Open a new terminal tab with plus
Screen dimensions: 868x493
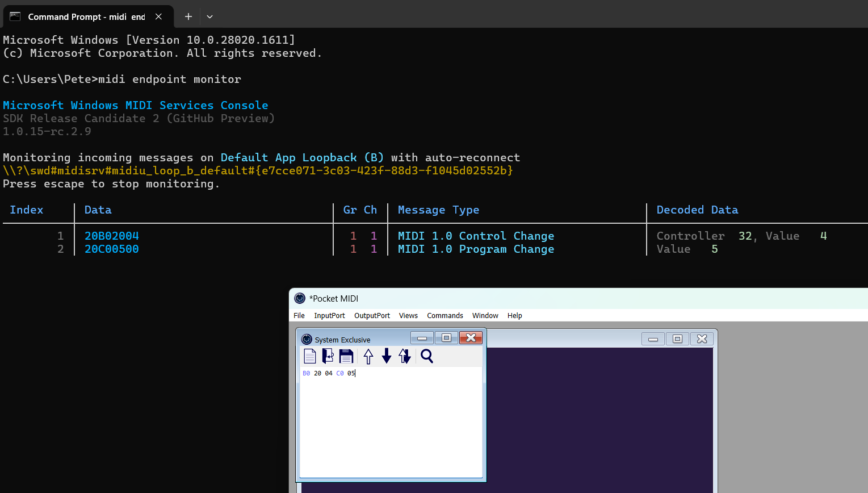(188, 16)
